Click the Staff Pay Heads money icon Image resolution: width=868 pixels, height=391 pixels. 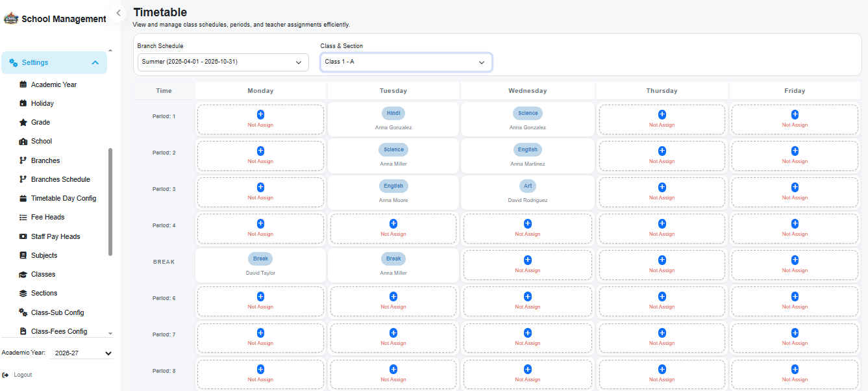[x=23, y=236]
